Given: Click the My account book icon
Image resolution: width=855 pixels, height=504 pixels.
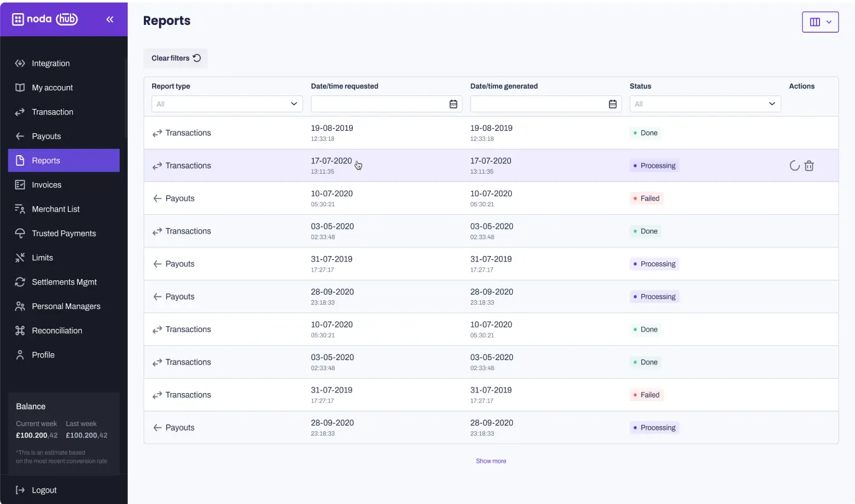Looking at the screenshot, I should (x=20, y=87).
